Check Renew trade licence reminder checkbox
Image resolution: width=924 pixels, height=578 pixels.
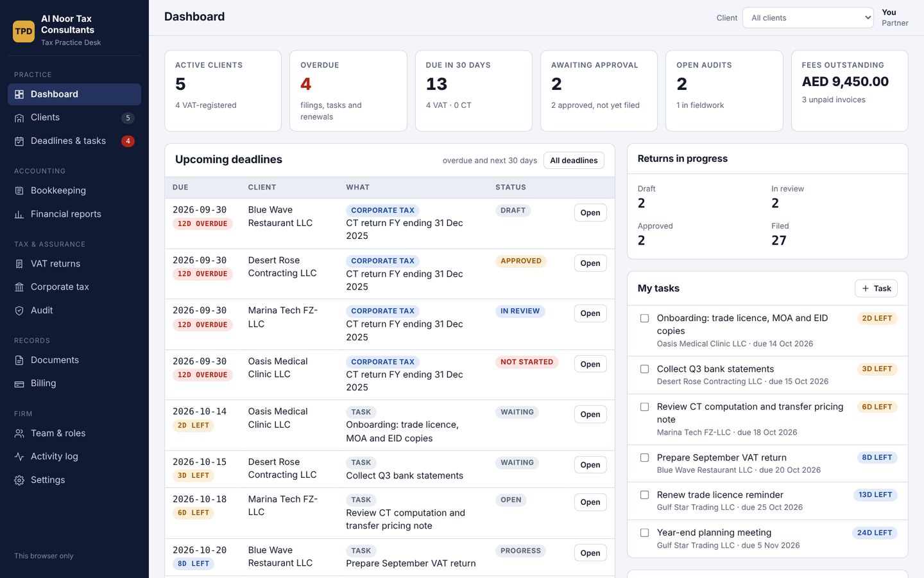pos(644,495)
